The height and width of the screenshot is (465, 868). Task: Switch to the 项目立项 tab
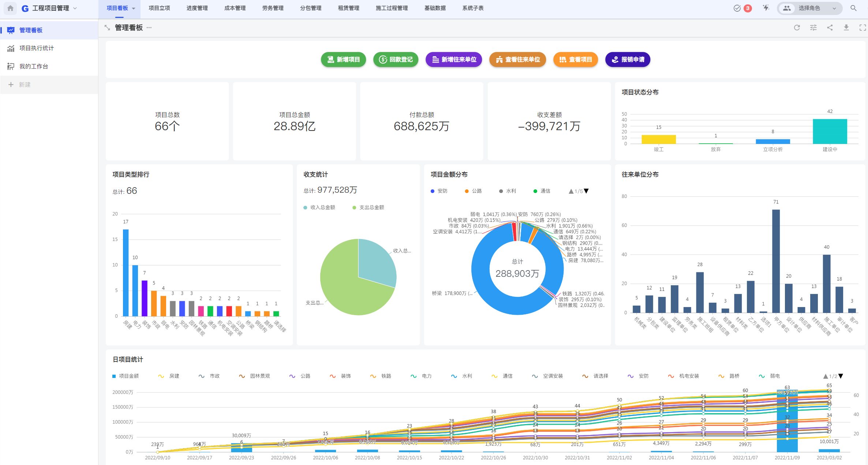tap(159, 8)
